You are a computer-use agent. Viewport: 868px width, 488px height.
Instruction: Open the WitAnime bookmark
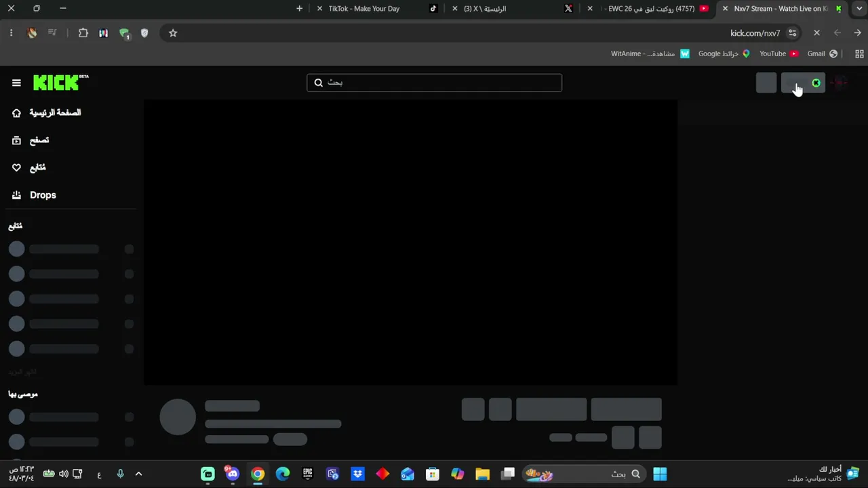point(650,54)
